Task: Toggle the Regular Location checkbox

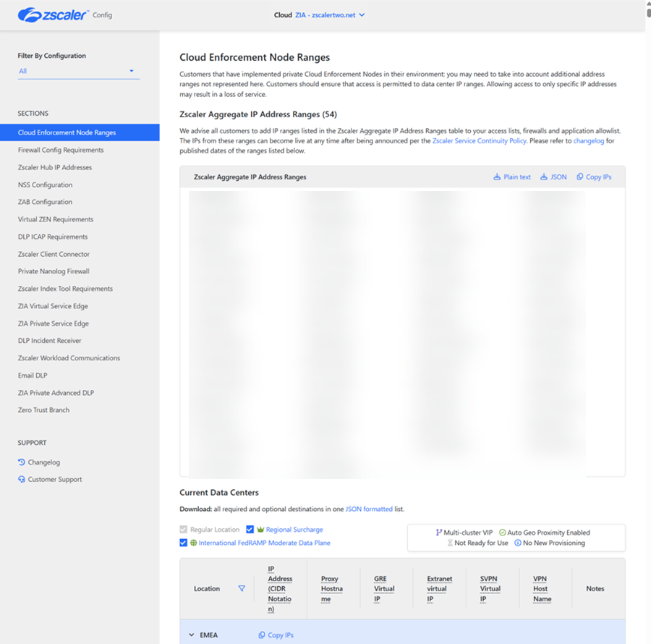Action: 183,530
